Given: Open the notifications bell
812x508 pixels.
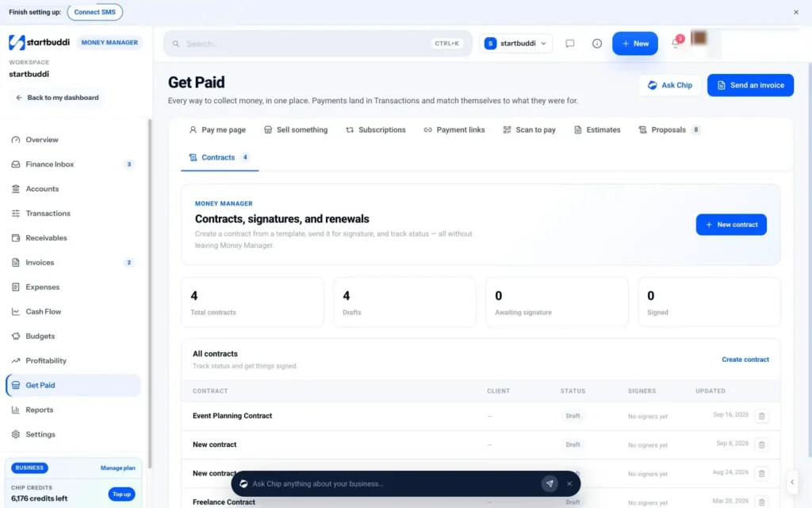Looking at the screenshot, I should click(x=676, y=43).
